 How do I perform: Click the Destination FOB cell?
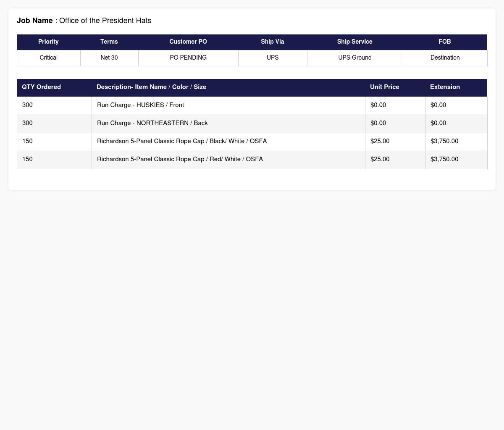[x=445, y=58]
